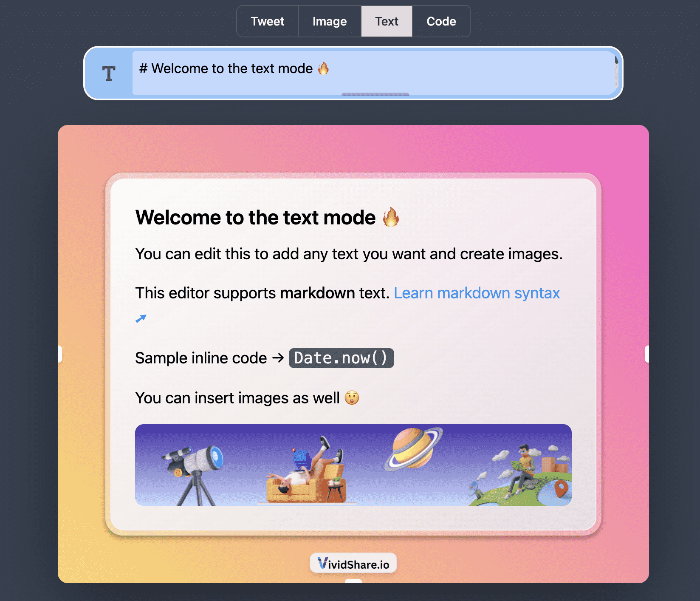Select the Text tab
The image size is (700, 601).
[387, 21]
